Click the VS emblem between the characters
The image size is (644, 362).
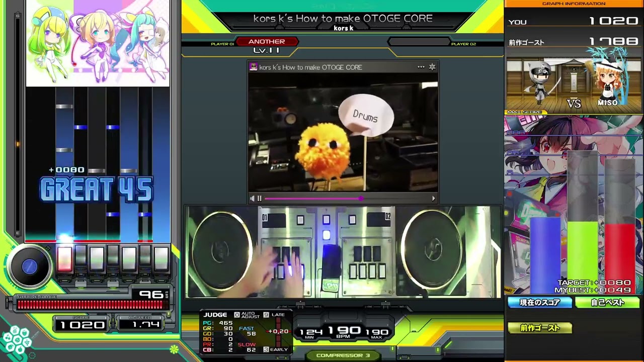tap(574, 104)
